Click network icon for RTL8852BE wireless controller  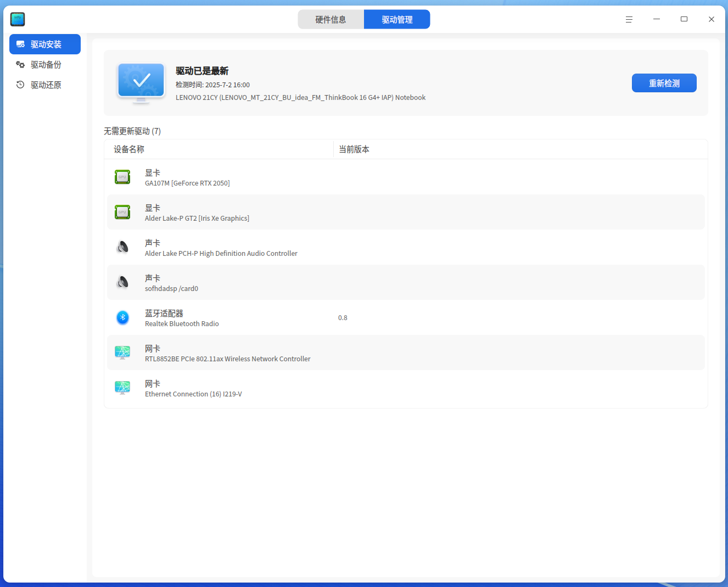click(x=122, y=353)
